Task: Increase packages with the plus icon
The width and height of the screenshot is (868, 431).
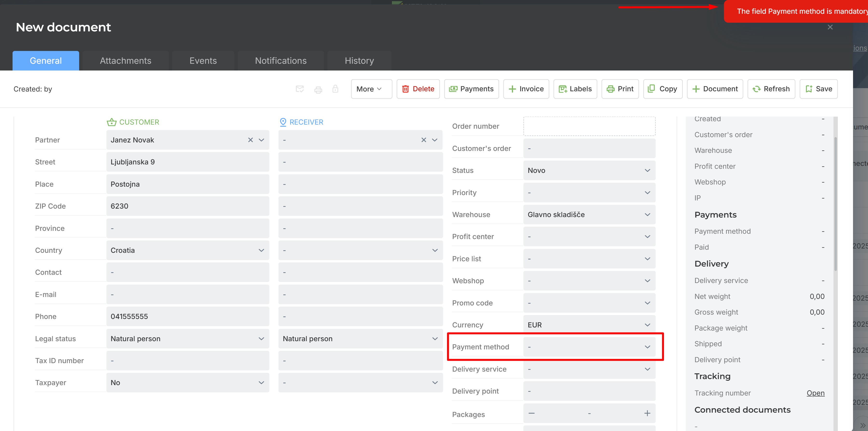Action: coord(647,413)
